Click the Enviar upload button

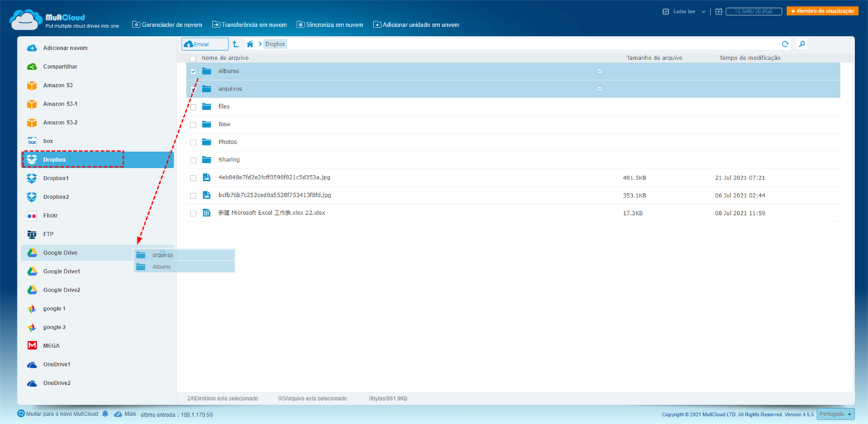point(205,44)
